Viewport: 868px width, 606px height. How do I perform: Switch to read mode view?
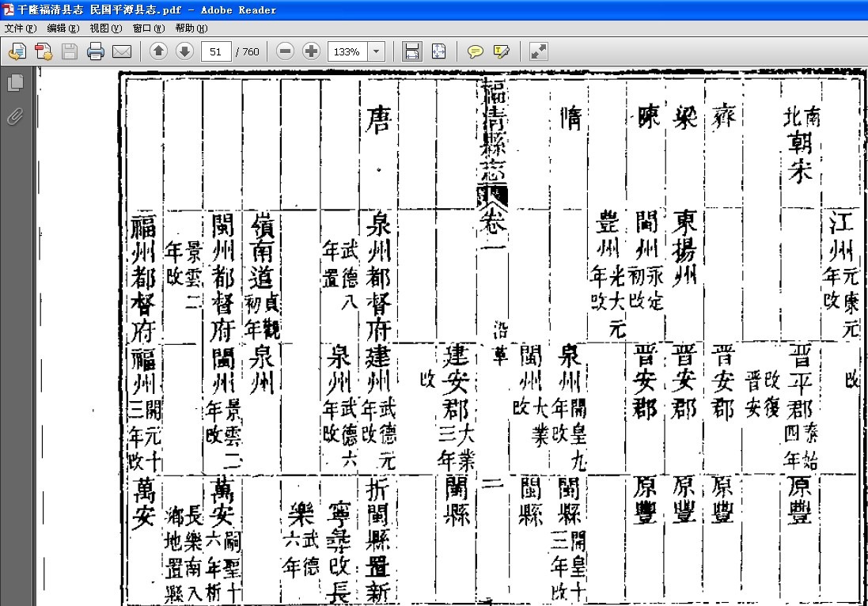click(538, 51)
